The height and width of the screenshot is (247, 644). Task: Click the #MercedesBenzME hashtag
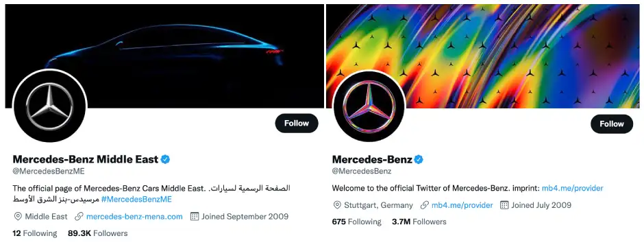tap(136, 200)
